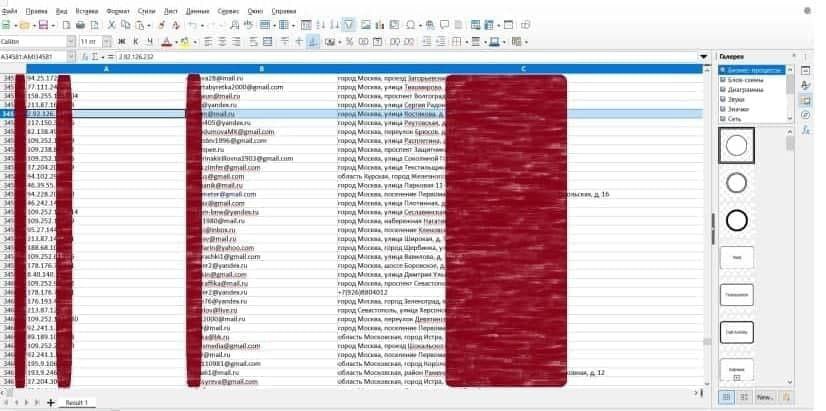Open the Справка menu
Screen dimensions: 826x411
(283, 11)
